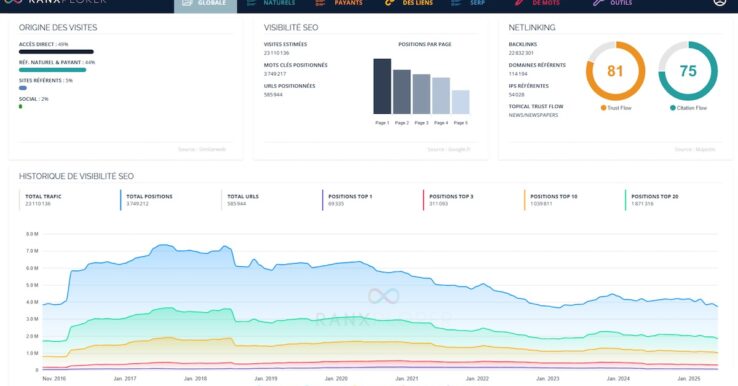This screenshot has height=386, width=738.
Task: Click the Trust Flow 81 gauge
Action: point(615,71)
